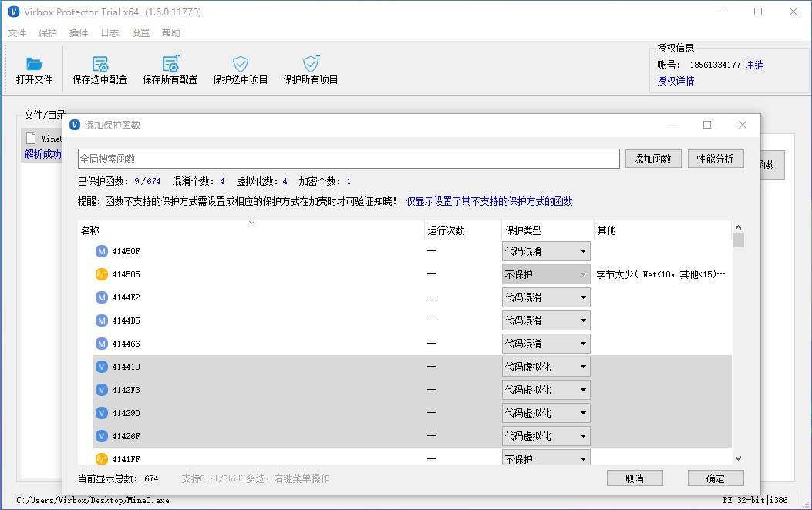The height and width of the screenshot is (510, 812).
Task: Click the M icon of function 41450F
Action: (x=102, y=251)
